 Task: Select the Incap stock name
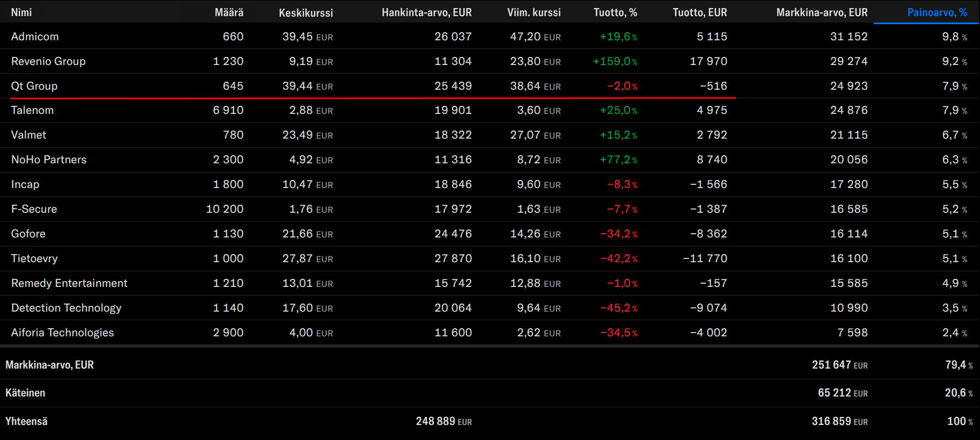pos(25,184)
